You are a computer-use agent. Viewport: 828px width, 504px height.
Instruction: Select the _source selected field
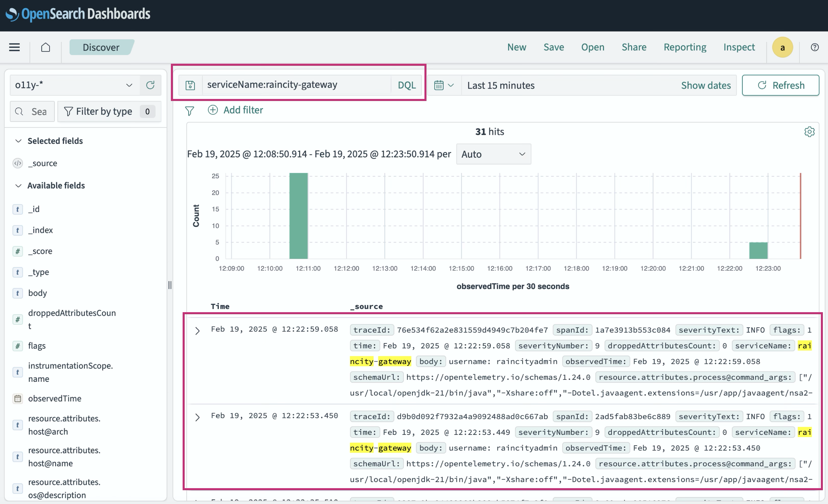[43, 163]
